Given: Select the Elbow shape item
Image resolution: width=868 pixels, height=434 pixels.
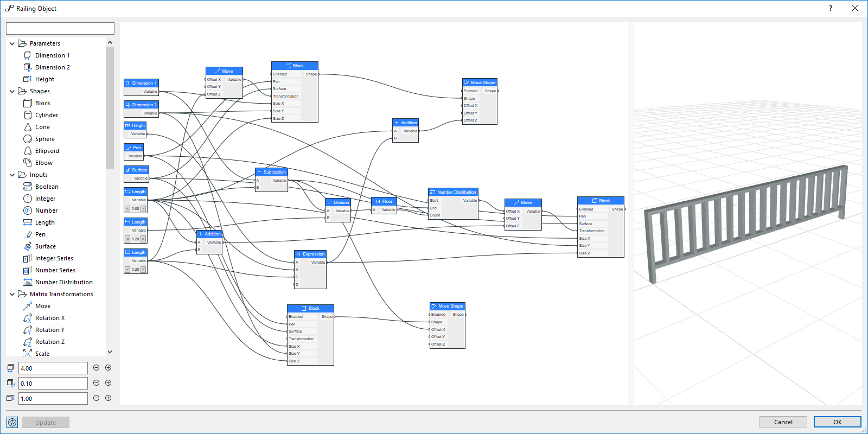Looking at the screenshot, I should [43, 163].
